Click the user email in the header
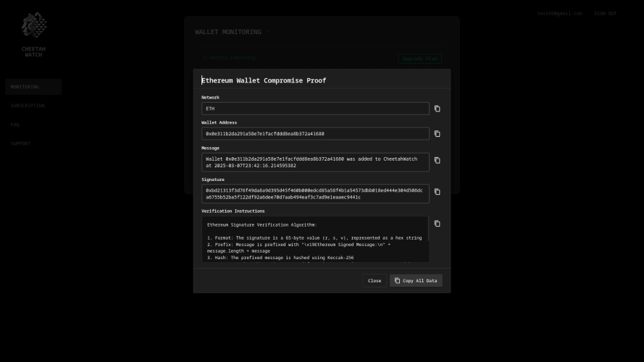Screen dimensions: 644x362 click(559, 14)
